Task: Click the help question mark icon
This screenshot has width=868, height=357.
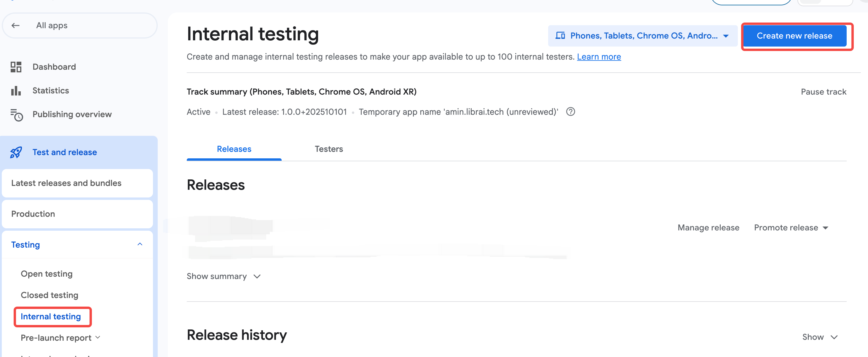Action: (x=570, y=112)
